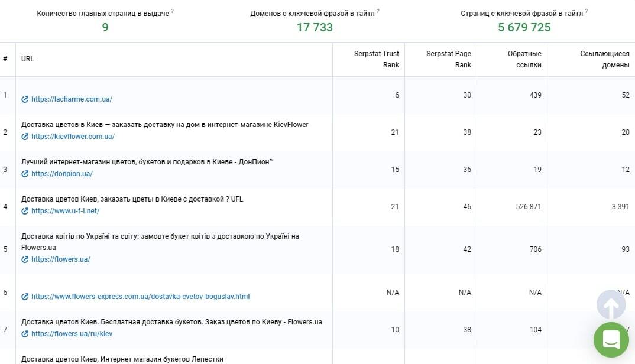
Task: Click the scroll-to-top arrow button
Action: click(x=611, y=304)
